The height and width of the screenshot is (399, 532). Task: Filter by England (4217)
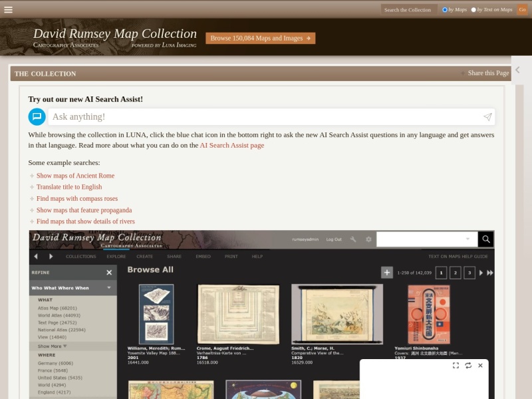tap(55, 392)
